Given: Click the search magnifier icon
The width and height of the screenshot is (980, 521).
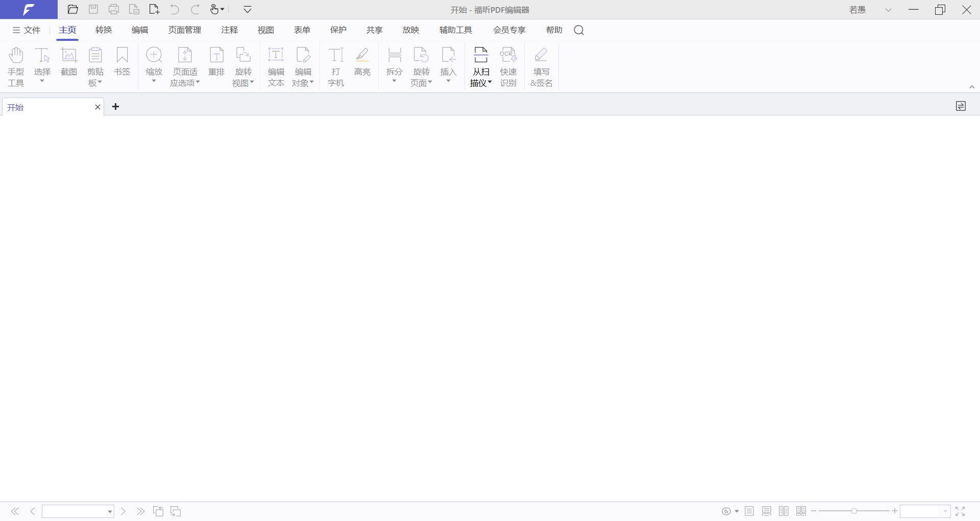Looking at the screenshot, I should [x=579, y=30].
